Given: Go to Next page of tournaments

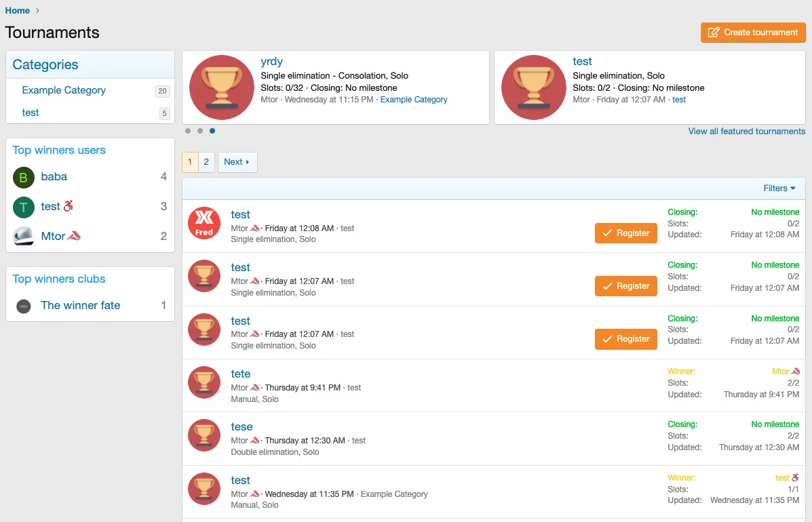Looking at the screenshot, I should click(237, 162).
